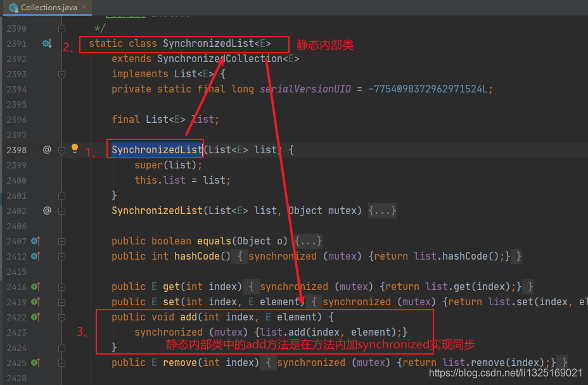Click the override gutter icon on line 2407
The image size is (588, 385).
(x=35, y=241)
